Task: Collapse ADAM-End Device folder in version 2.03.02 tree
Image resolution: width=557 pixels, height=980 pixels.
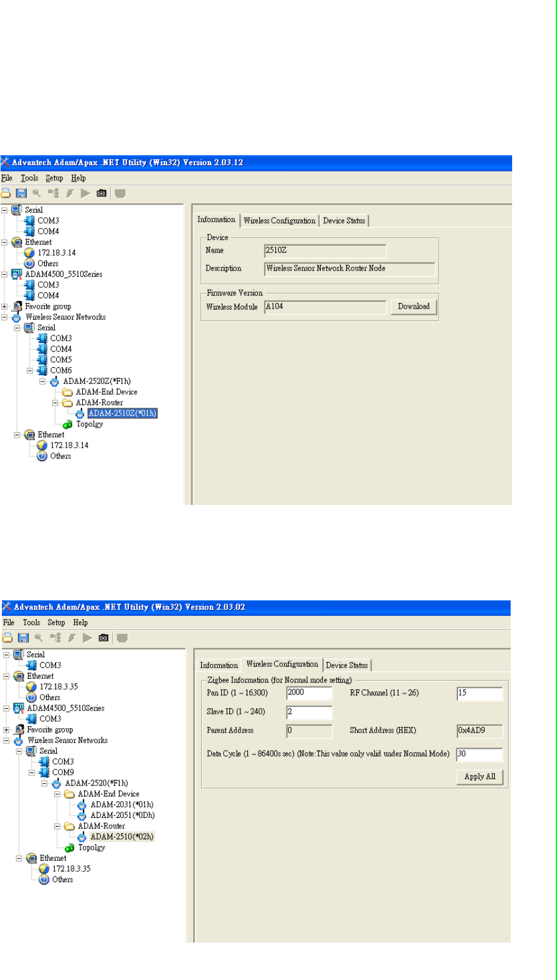Action: tap(57, 794)
